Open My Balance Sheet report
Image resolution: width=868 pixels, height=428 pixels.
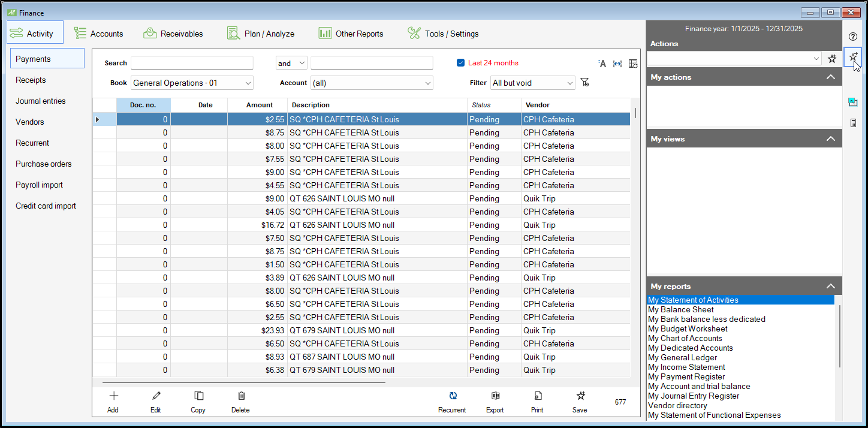click(x=681, y=310)
